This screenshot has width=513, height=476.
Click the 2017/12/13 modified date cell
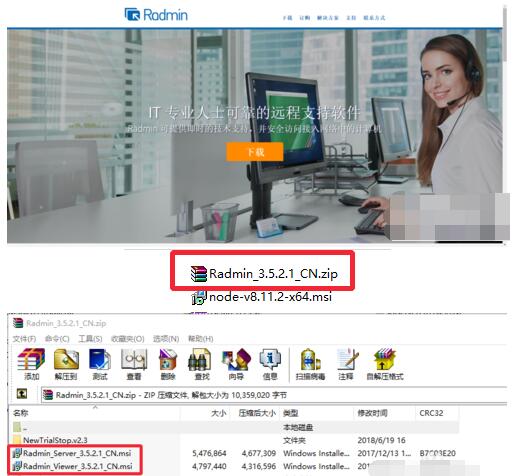click(x=385, y=453)
